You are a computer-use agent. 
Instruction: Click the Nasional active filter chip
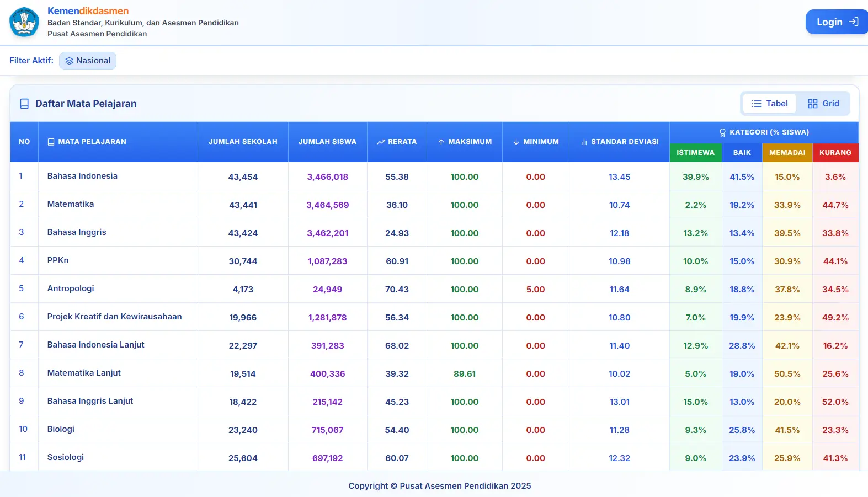click(x=88, y=61)
